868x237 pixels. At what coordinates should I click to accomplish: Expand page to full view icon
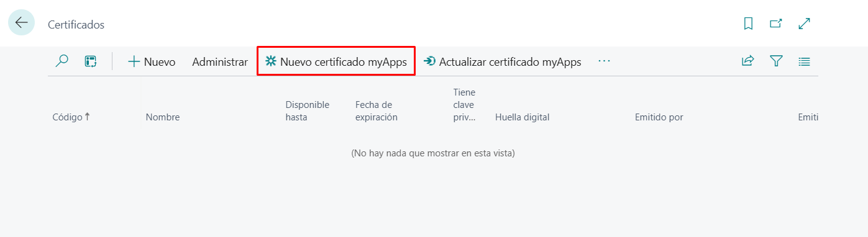(x=805, y=24)
